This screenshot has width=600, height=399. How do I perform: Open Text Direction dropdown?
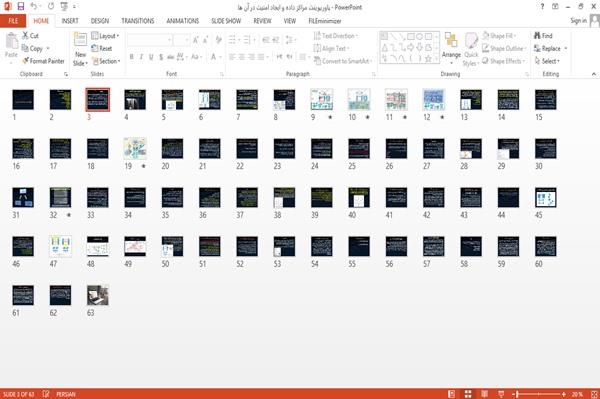coord(336,36)
